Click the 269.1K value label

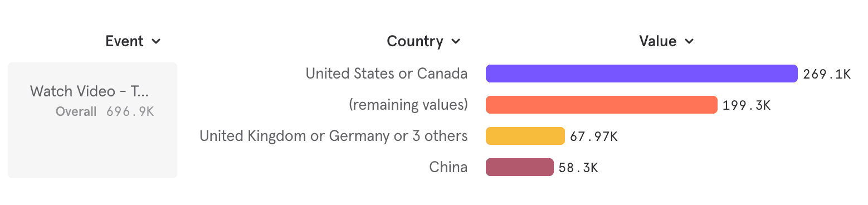coord(827,74)
